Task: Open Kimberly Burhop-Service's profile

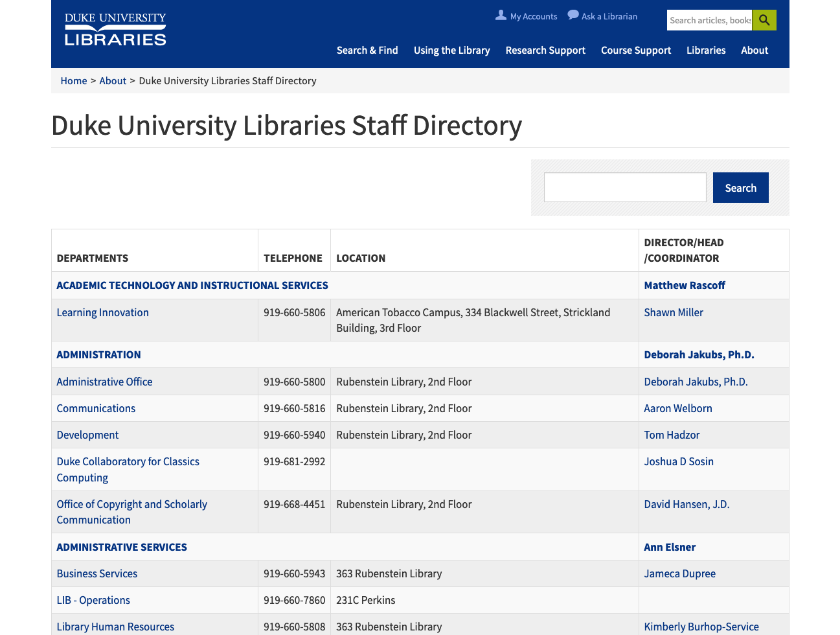Action: [x=701, y=627]
